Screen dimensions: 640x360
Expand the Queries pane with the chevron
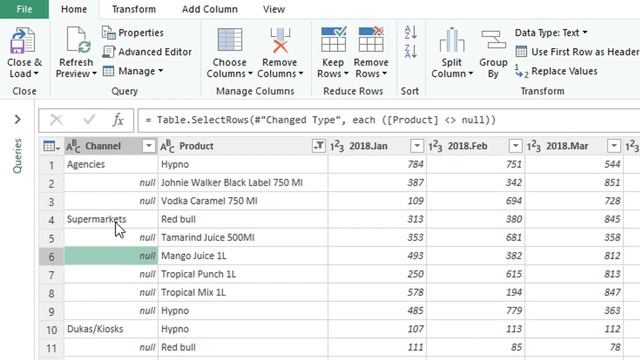(x=18, y=120)
